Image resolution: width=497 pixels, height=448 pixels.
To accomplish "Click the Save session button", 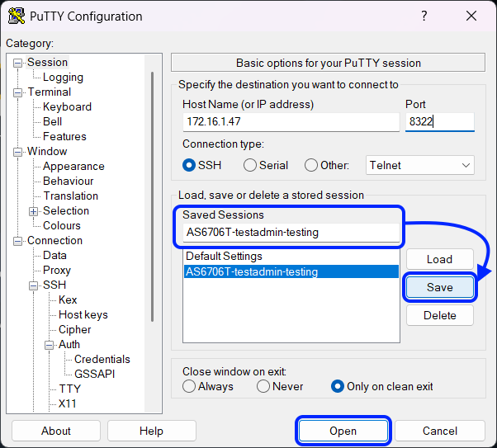I will pyautogui.click(x=440, y=287).
